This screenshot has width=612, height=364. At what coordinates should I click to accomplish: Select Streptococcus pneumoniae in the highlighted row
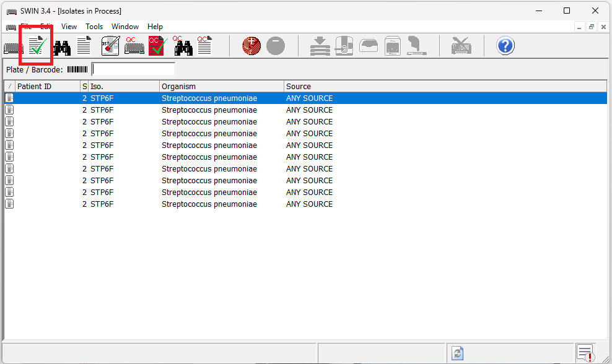(209, 98)
